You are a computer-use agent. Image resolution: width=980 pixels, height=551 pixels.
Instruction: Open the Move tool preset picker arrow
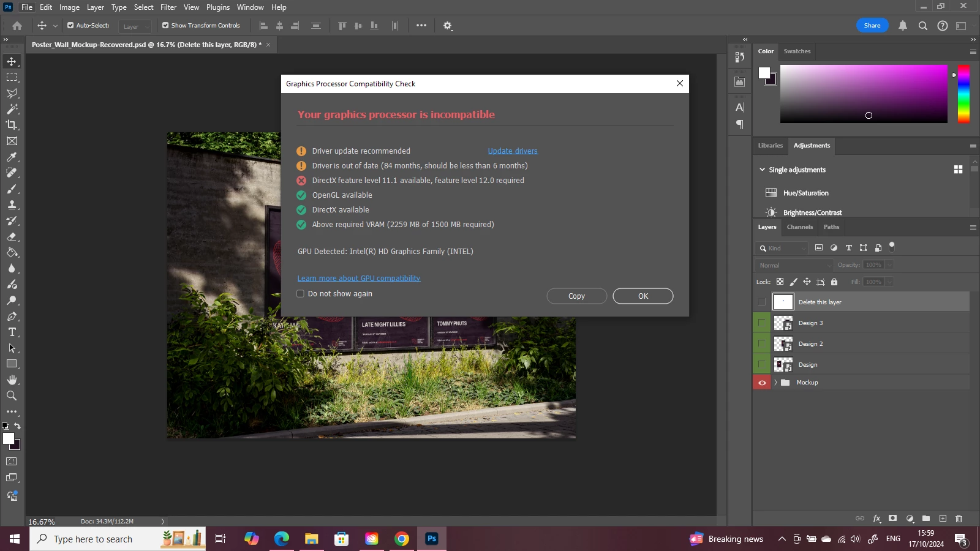click(x=55, y=26)
